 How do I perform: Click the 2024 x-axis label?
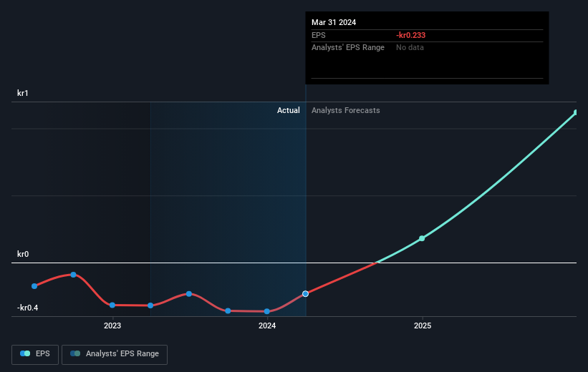point(267,325)
